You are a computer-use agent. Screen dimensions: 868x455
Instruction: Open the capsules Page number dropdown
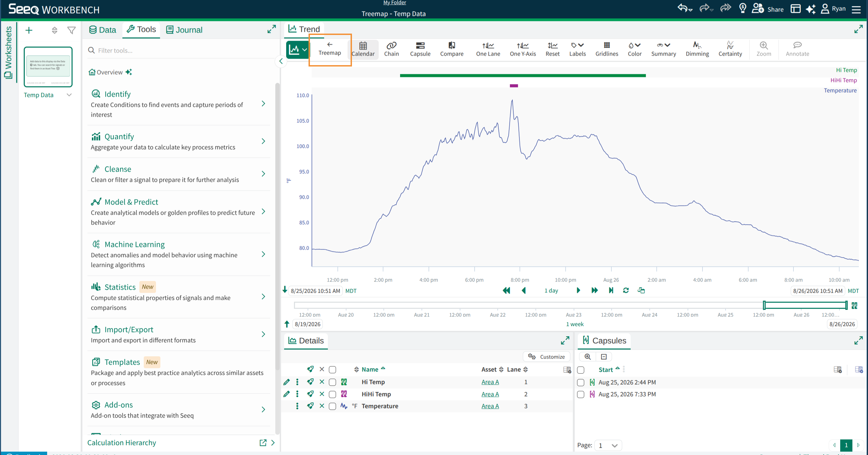coord(608,445)
